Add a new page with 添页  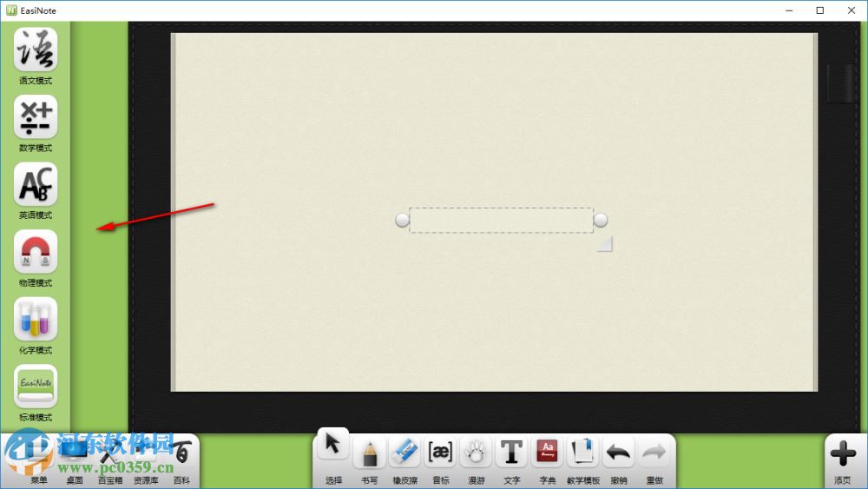843,460
